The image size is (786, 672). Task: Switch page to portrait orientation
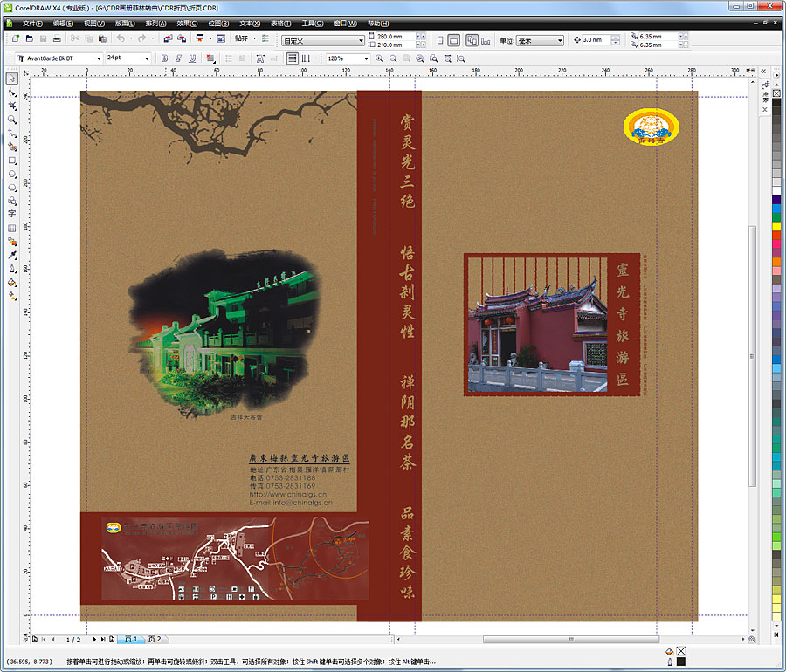(439, 40)
